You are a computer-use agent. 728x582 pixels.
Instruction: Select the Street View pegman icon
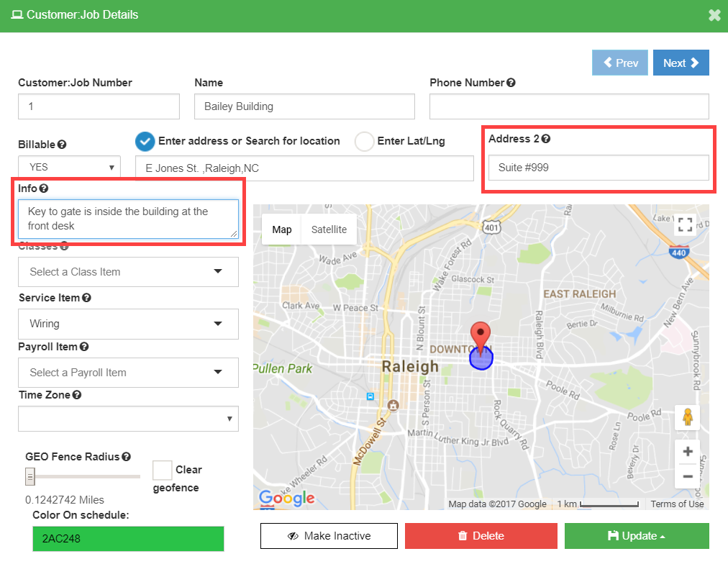point(688,417)
